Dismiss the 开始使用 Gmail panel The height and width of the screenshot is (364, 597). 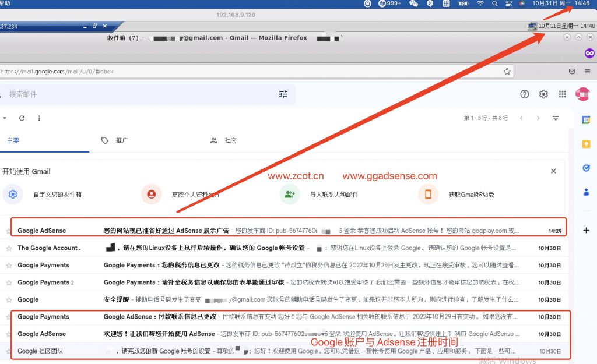554,171
